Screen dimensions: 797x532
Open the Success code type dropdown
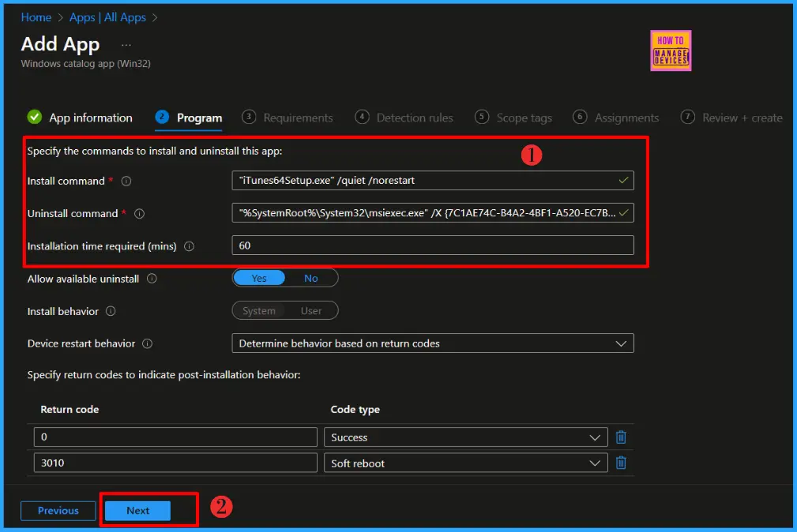(x=465, y=437)
